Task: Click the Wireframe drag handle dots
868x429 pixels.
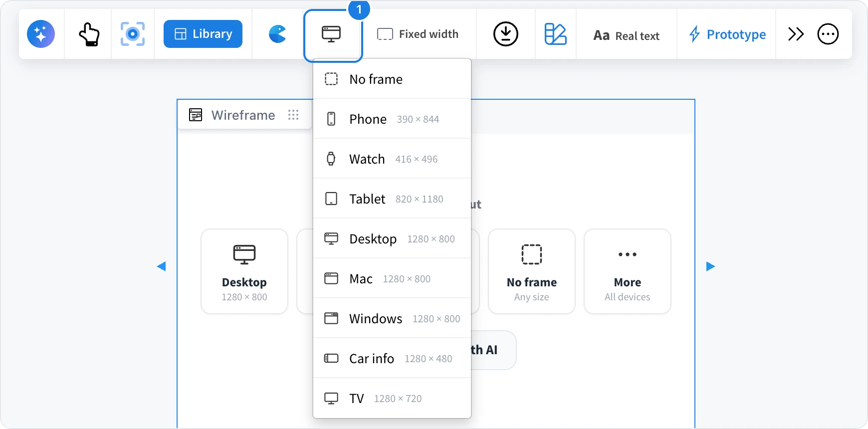Action: 293,115
